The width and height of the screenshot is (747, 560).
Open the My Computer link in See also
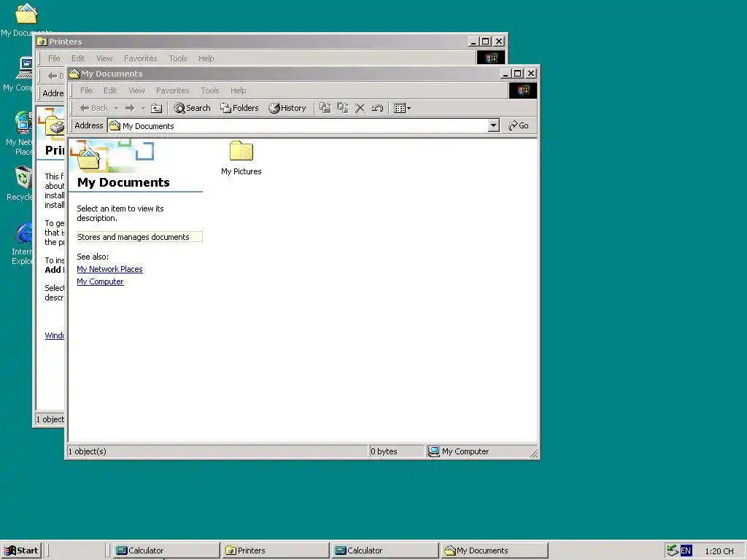click(x=100, y=281)
